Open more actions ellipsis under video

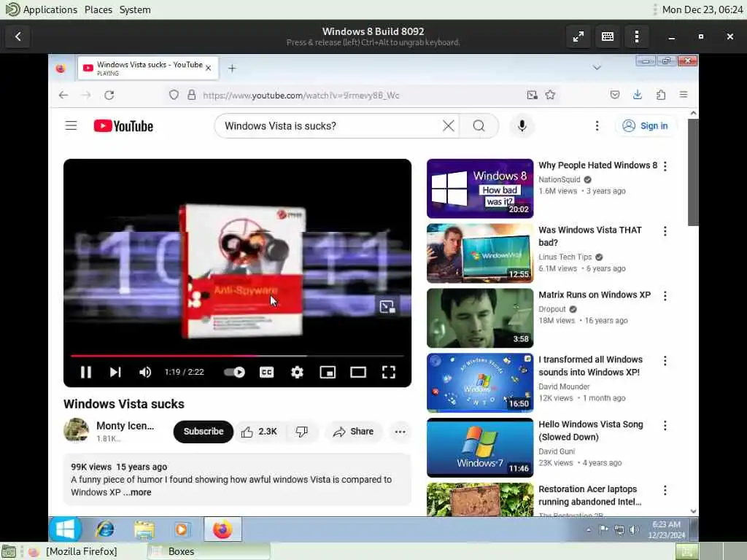[x=400, y=432]
